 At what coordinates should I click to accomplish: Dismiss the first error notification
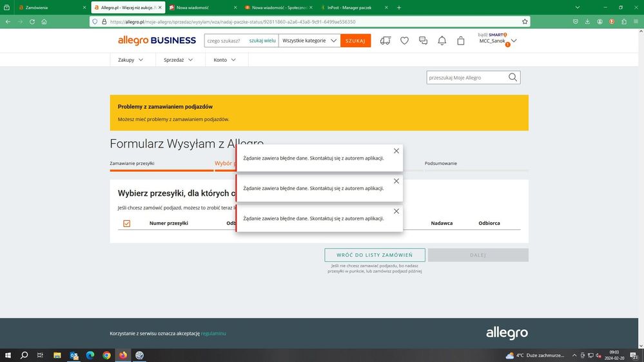[396, 151]
